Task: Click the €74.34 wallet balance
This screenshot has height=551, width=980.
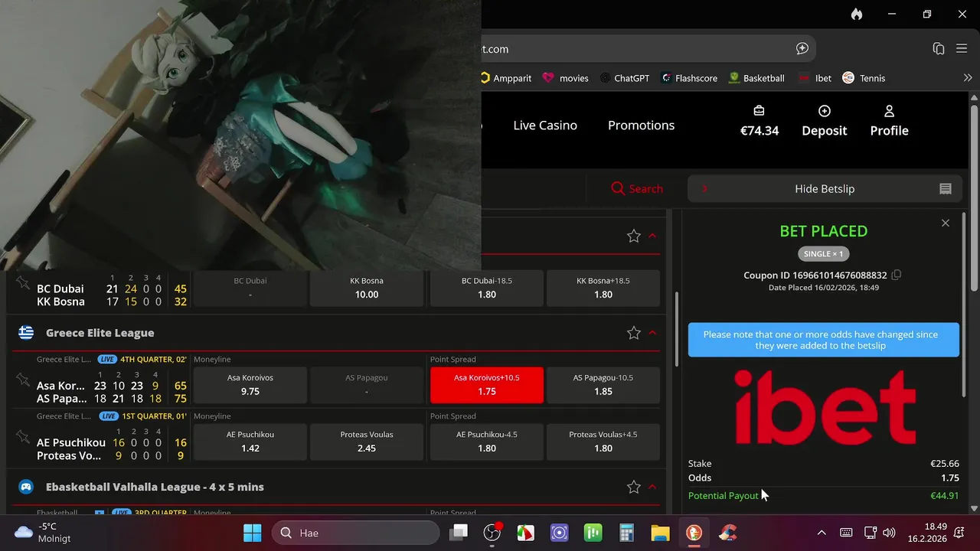Action: pyautogui.click(x=759, y=122)
